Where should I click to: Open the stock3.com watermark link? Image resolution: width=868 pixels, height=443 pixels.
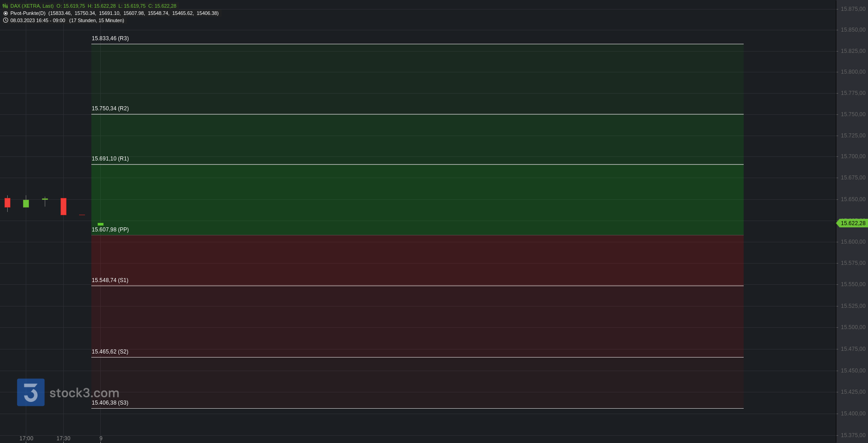click(x=84, y=393)
